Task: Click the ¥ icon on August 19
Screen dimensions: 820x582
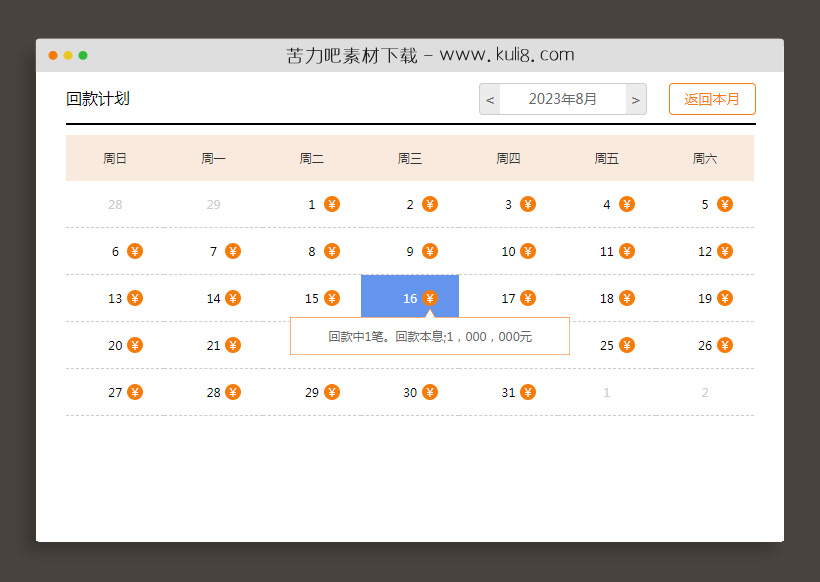Action: tap(724, 298)
